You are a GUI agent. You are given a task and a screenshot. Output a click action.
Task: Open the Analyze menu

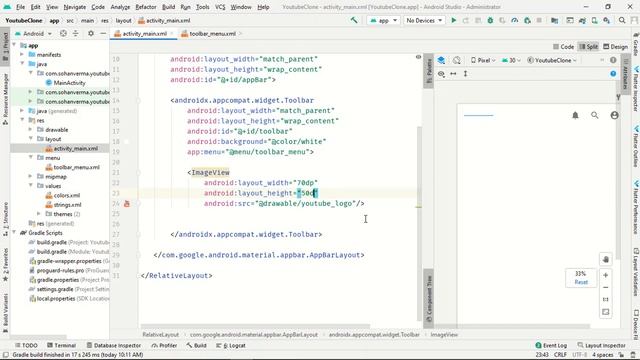click(x=120, y=7)
